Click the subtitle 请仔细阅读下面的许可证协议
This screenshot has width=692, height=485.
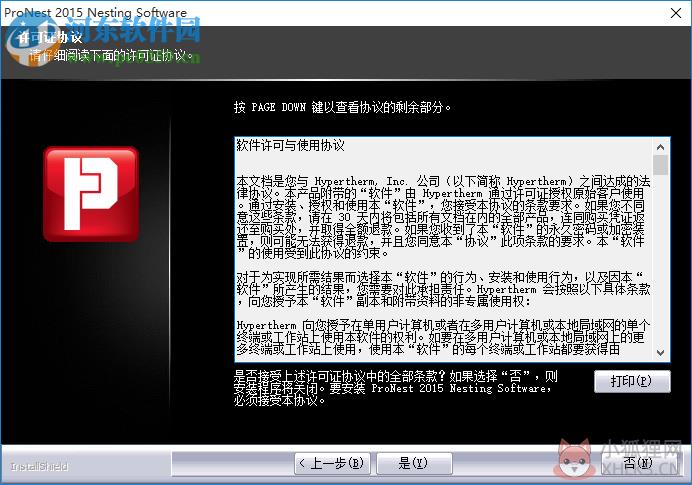click(x=111, y=55)
